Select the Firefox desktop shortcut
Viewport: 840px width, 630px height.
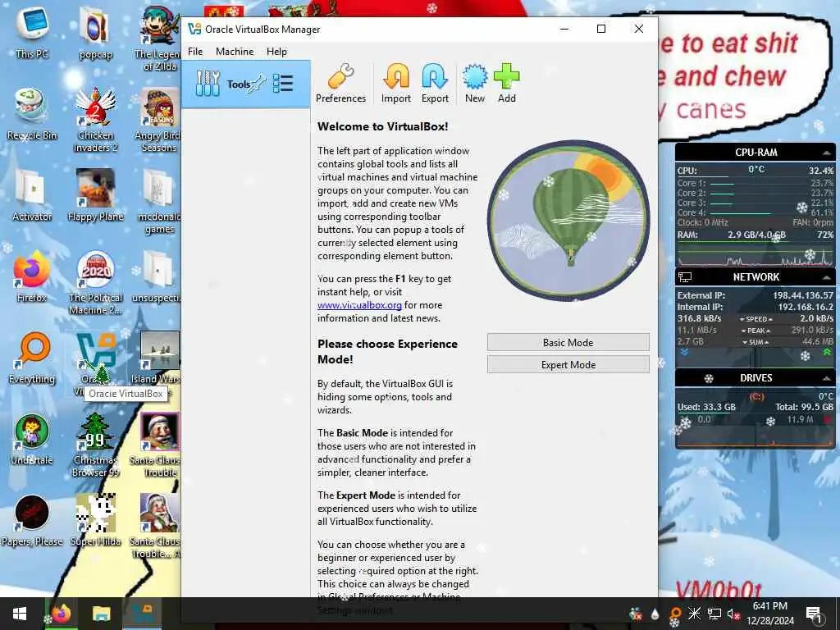coord(32,276)
